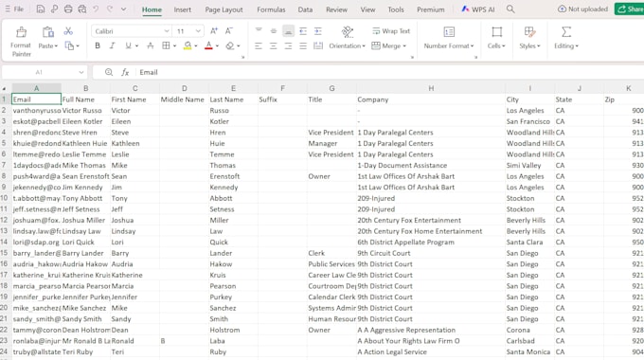Click the Select All corner of the grid
Image resolution: width=644 pixels, height=360 pixels.
click(x=5, y=88)
